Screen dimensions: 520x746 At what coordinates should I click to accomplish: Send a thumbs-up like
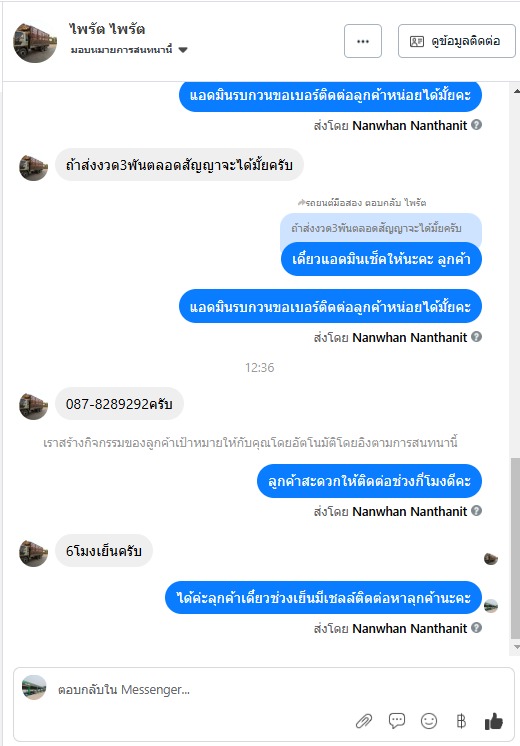pyautogui.click(x=493, y=721)
